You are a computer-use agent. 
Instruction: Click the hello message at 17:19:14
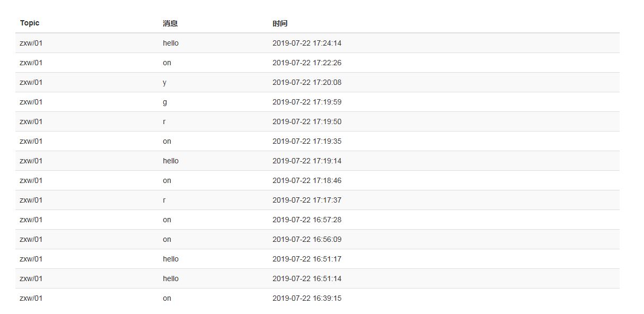pos(171,161)
